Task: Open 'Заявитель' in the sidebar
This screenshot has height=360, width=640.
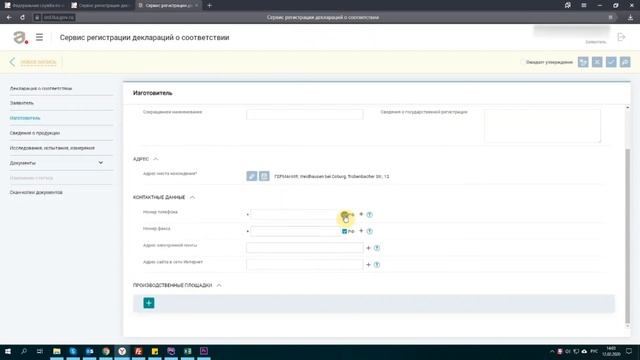Action: tap(22, 103)
